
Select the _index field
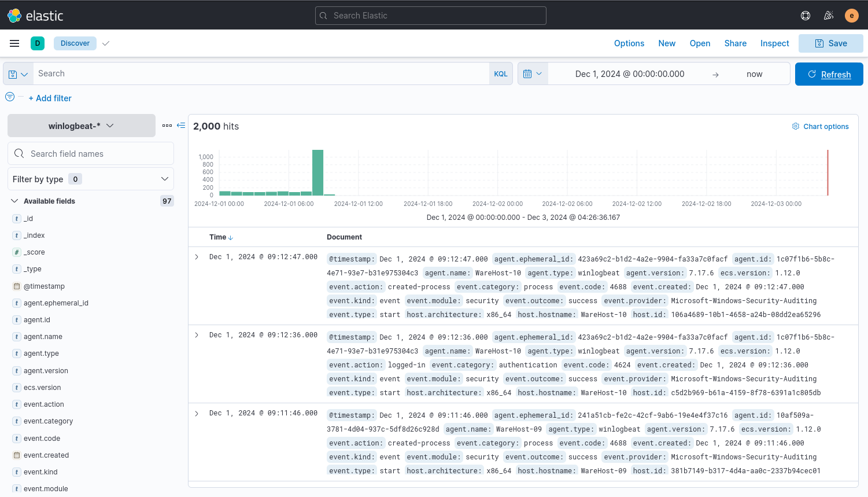tap(34, 235)
